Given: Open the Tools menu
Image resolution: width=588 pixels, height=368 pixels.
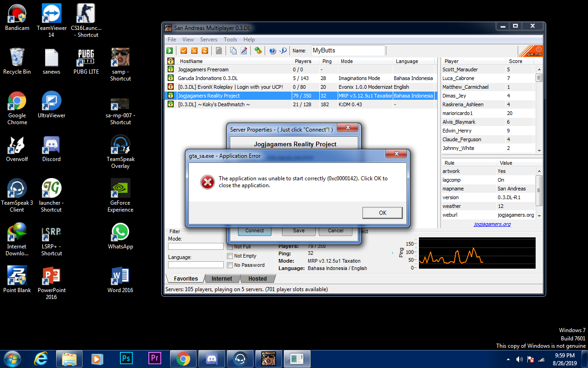Looking at the screenshot, I should coord(231,40).
